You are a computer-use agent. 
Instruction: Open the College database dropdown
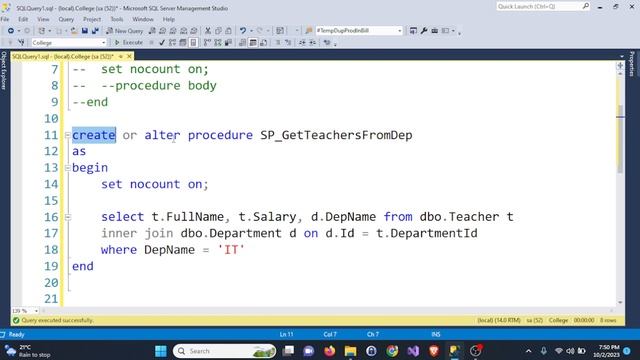[x=69, y=42]
